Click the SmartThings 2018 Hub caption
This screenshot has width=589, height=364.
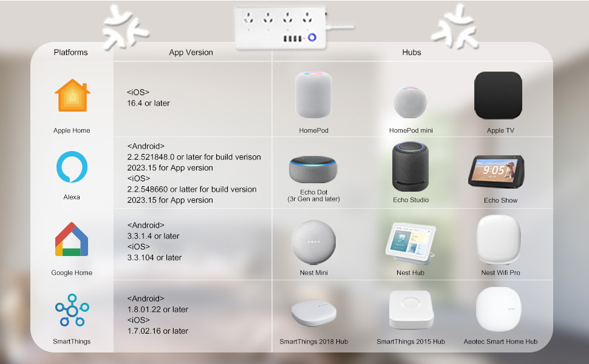[x=314, y=342]
